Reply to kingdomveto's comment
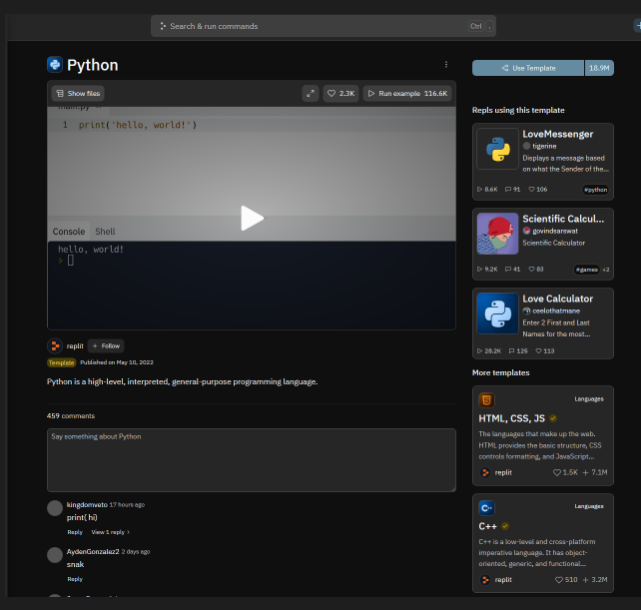The image size is (641, 610). [x=75, y=532]
